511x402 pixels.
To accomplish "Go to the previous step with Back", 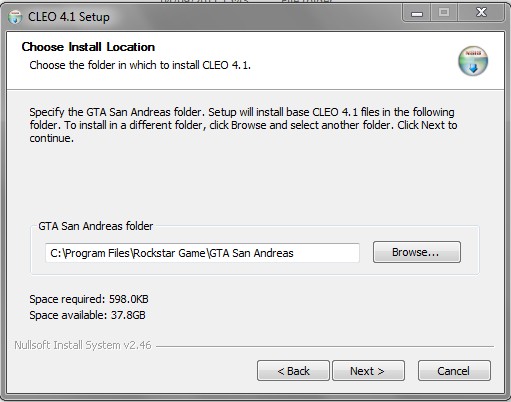I will 293,370.
